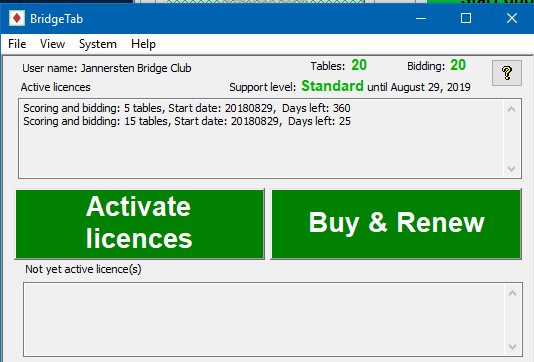Image resolution: width=534 pixels, height=362 pixels.
Task: Open the Help menu
Action: point(143,44)
